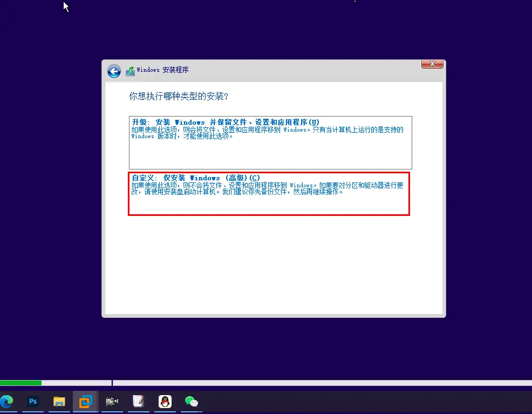Open WeChat from the taskbar
Image resolution: width=532 pixels, height=414 pixels.
191,402
